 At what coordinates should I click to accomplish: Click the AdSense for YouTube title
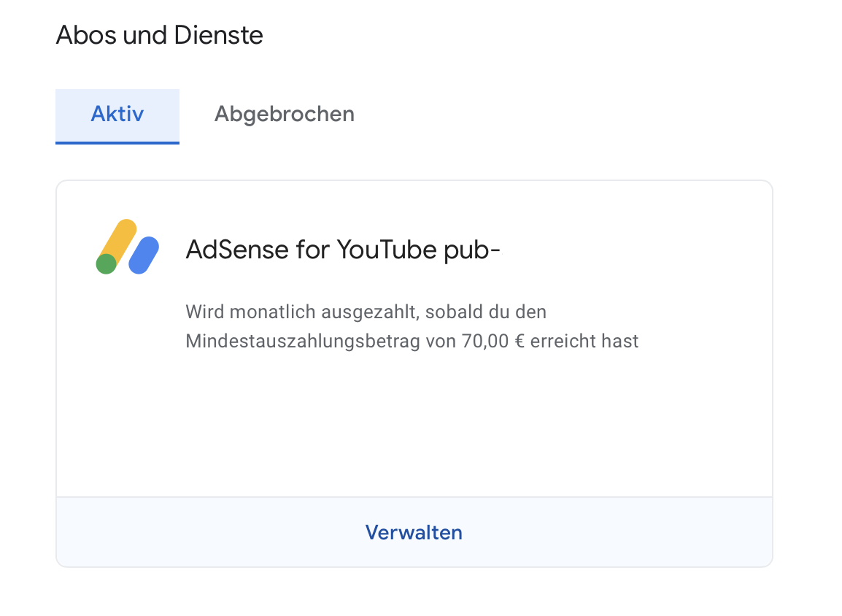coord(343,250)
